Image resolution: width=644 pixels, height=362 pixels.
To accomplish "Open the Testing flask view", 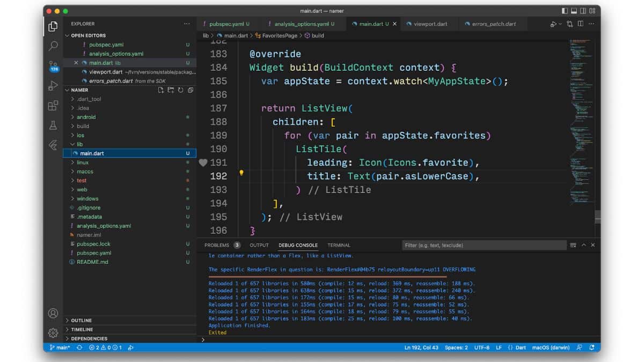I will tap(53, 125).
